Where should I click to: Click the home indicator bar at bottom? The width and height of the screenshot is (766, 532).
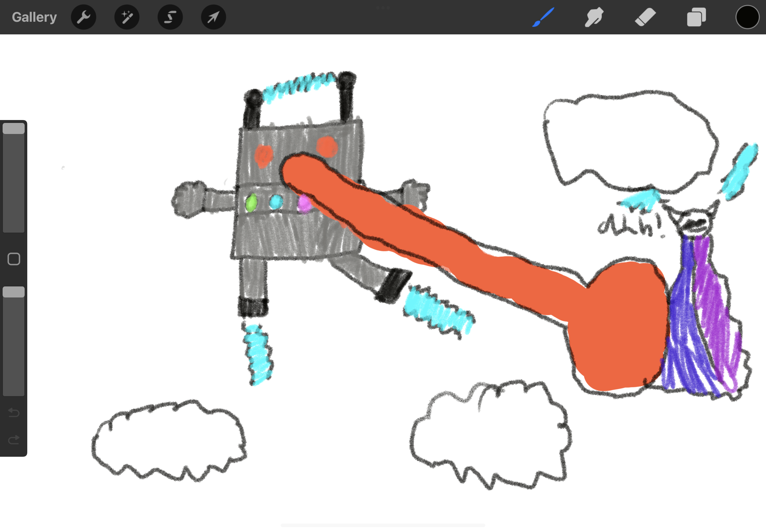point(383,525)
